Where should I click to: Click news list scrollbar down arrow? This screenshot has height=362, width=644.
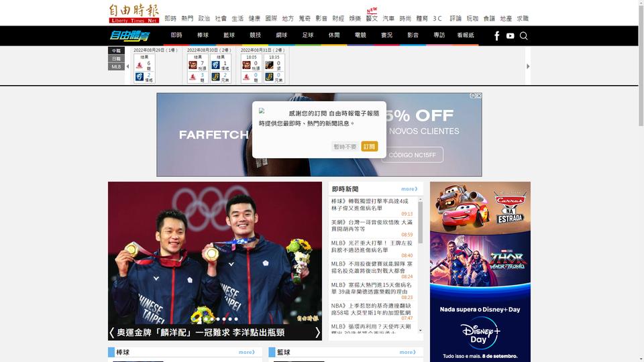[x=420, y=330]
